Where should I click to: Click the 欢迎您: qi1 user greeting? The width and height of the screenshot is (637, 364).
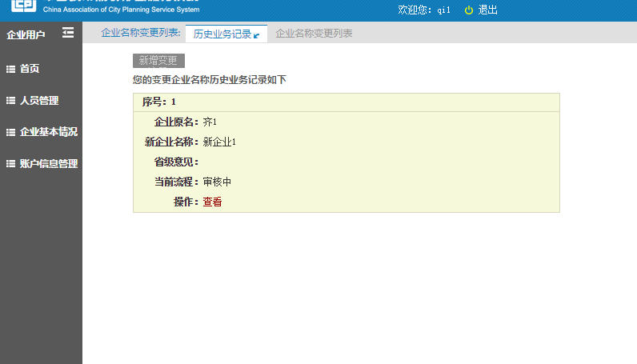[x=424, y=10]
